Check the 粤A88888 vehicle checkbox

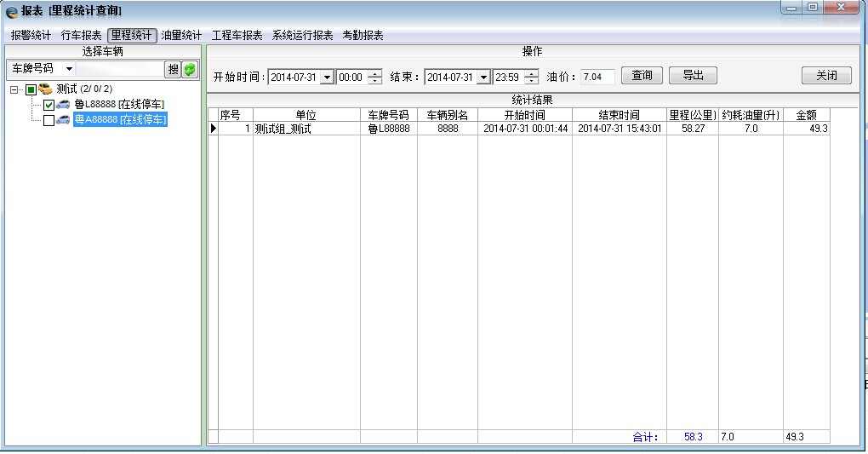point(49,120)
